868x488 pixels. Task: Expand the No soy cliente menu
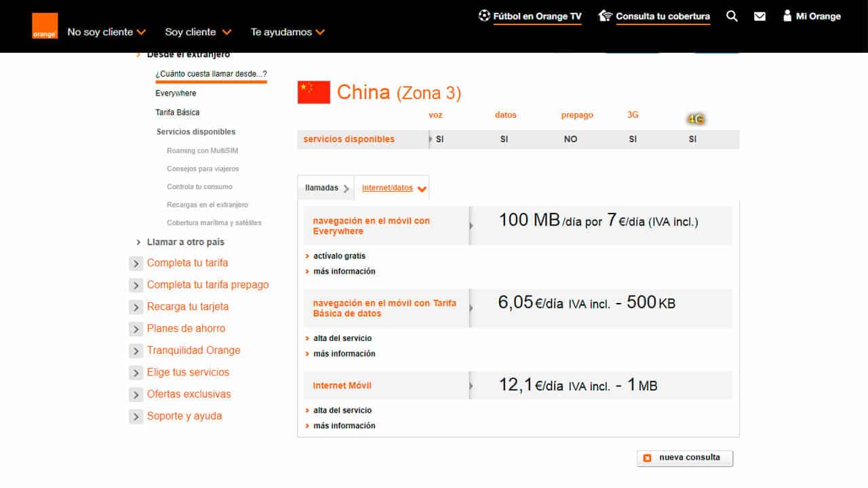click(x=106, y=32)
